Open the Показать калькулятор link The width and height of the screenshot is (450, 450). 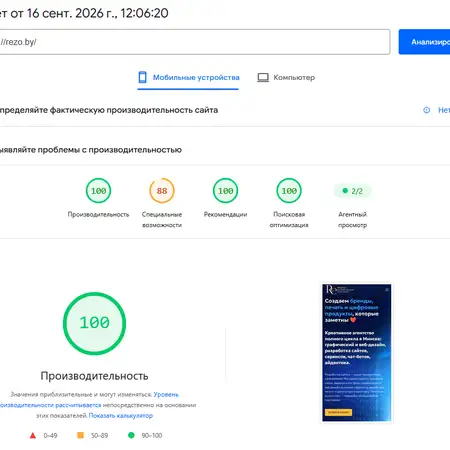coord(121,416)
